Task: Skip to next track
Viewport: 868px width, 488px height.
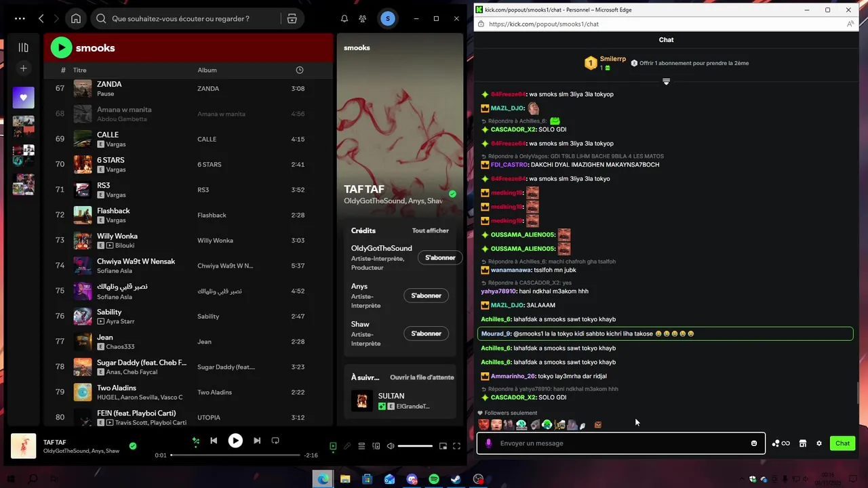Action: click(257, 441)
